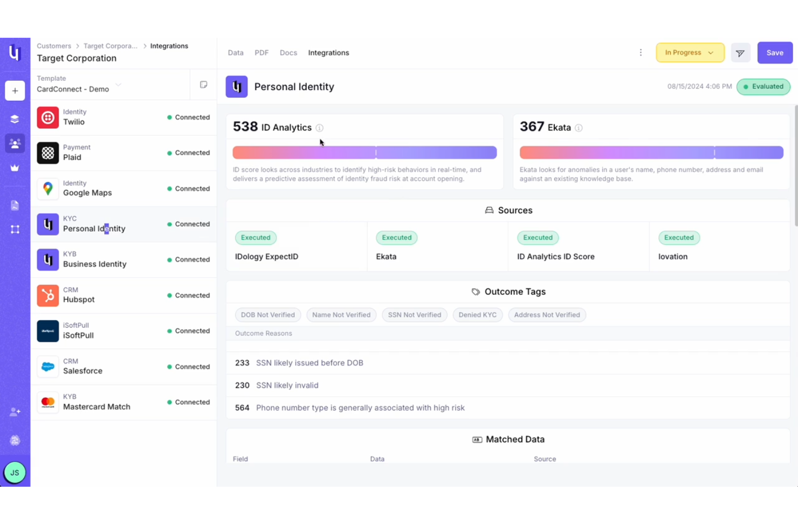Click the Google Maps integration logo

click(x=48, y=189)
